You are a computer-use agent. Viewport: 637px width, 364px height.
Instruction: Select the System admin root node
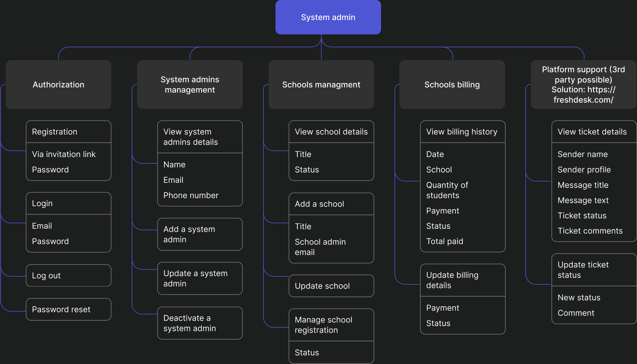click(328, 17)
